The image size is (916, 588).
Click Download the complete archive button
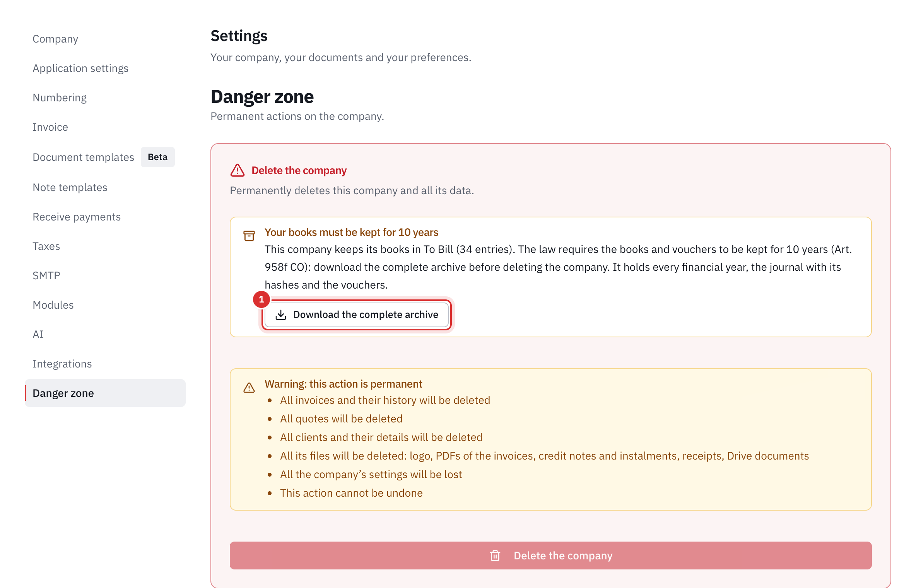(356, 315)
